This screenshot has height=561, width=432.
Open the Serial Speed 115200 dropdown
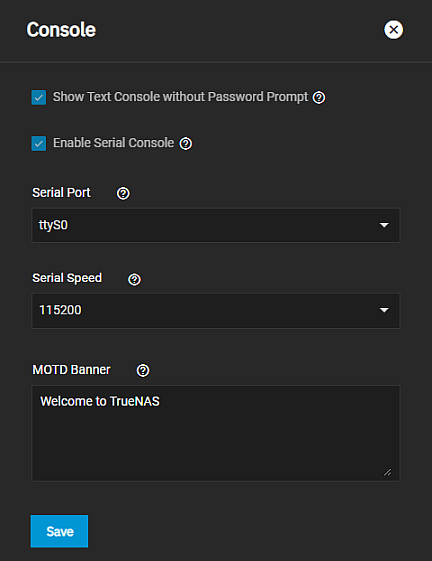(216, 311)
